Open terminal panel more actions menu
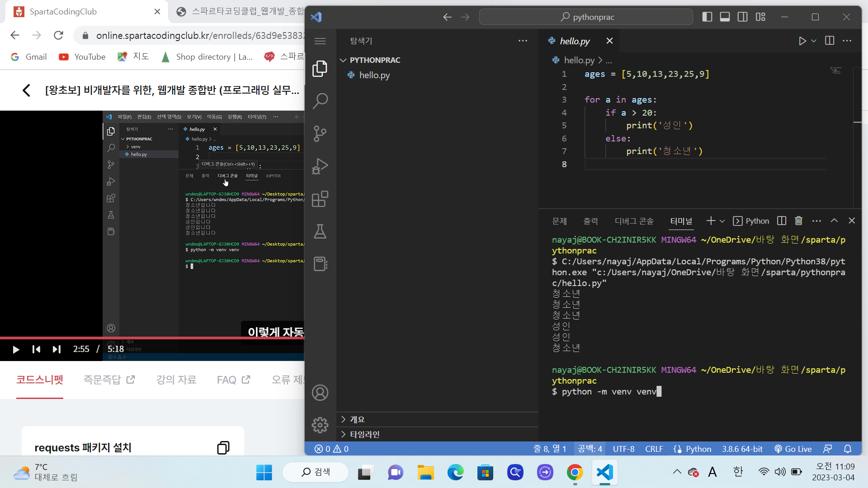The image size is (868, 488). click(x=816, y=221)
